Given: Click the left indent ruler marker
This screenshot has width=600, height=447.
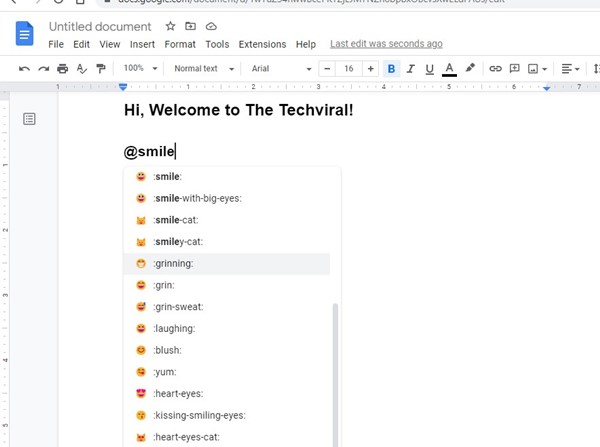Looking at the screenshot, I should point(123,87).
